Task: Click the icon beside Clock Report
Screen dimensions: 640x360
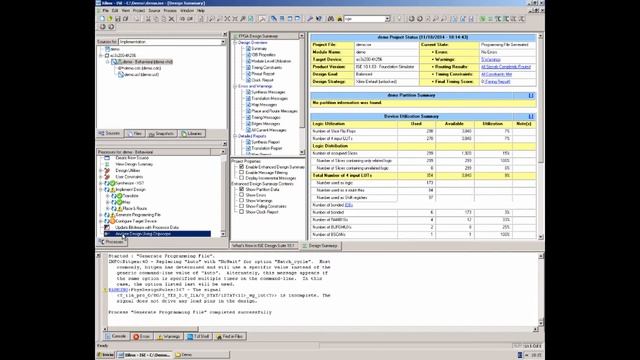Action: (248, 80)
